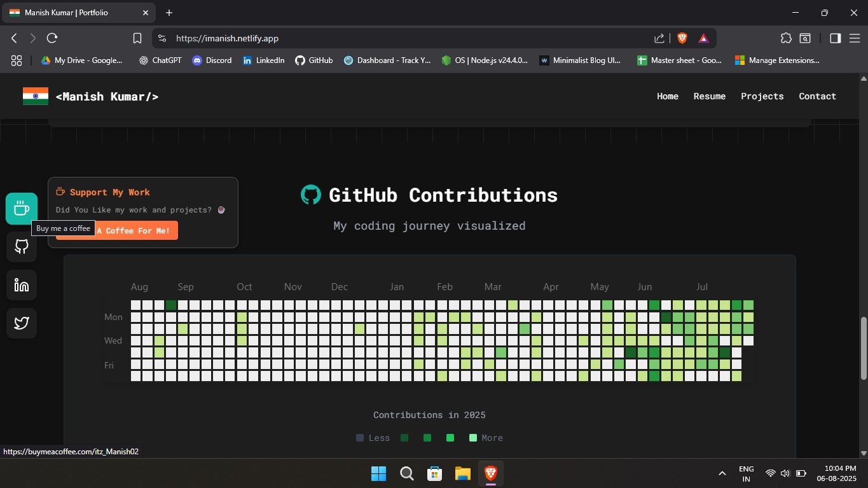Open the Brave hamburger menu
The height and width of the screenshot is (488, 868).
click(x=854, y=38)
